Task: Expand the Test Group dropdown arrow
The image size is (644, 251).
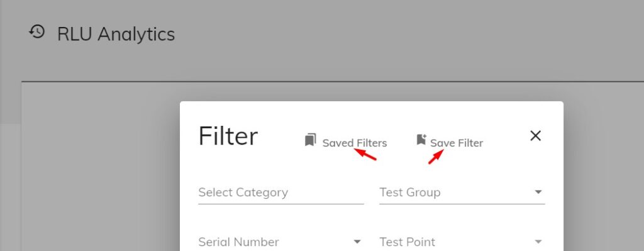Action: pos(538,192)
